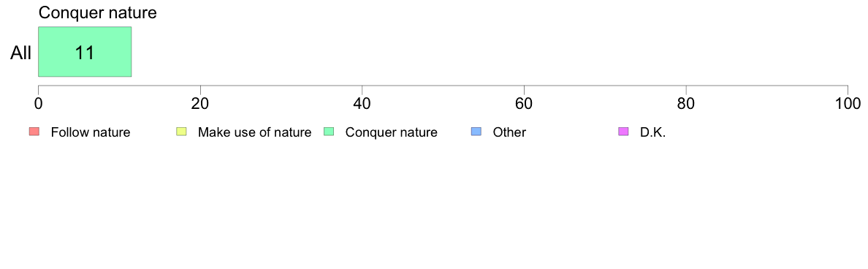Click axis tick label 20
The width and height of the screenshot is (868, 269).
(x=200, y=103)
